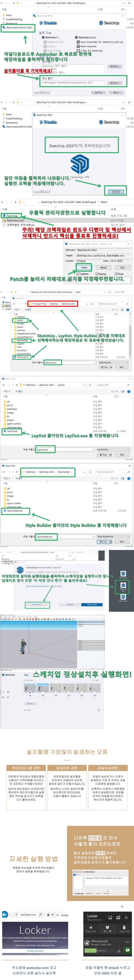Click DOWNLOAD NOW link on Locker page
The image size is (134, 980).
point(35,951)
